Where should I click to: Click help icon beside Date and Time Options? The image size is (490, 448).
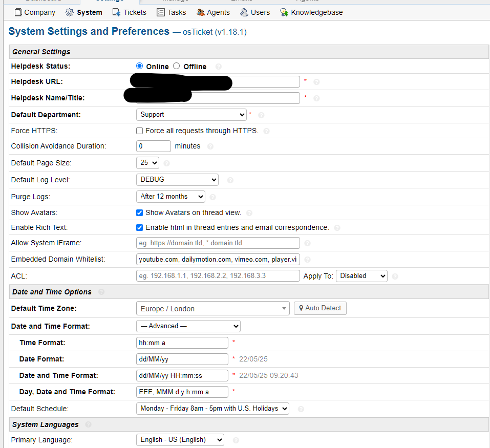pyautogui.click(x=101, y=292)
